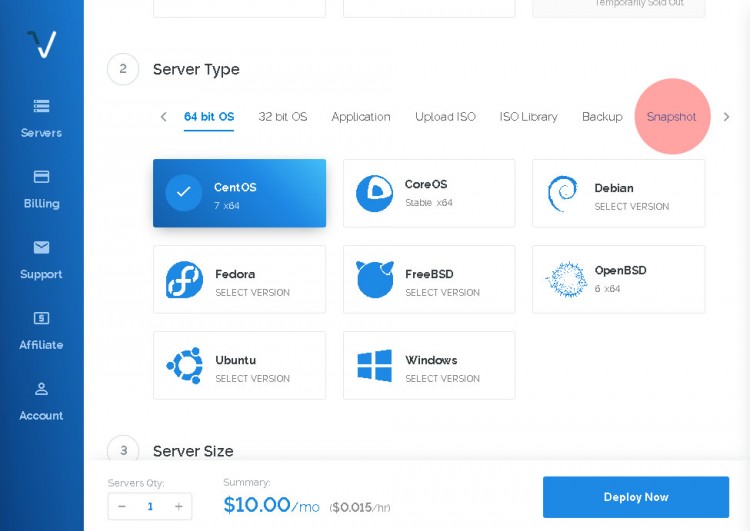750x531 pixels.
Task: Click the CentOS name label
Action: (x=235, y=188)
